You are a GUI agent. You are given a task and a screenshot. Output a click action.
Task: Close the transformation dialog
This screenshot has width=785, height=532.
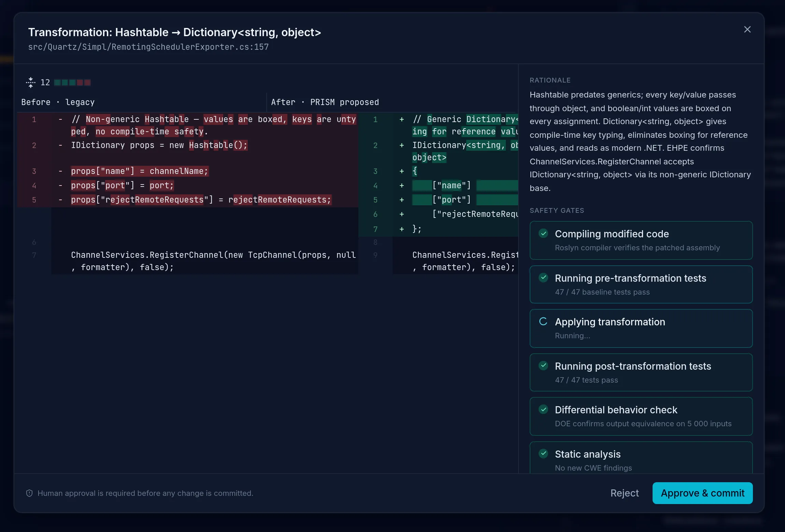point(747,30)
